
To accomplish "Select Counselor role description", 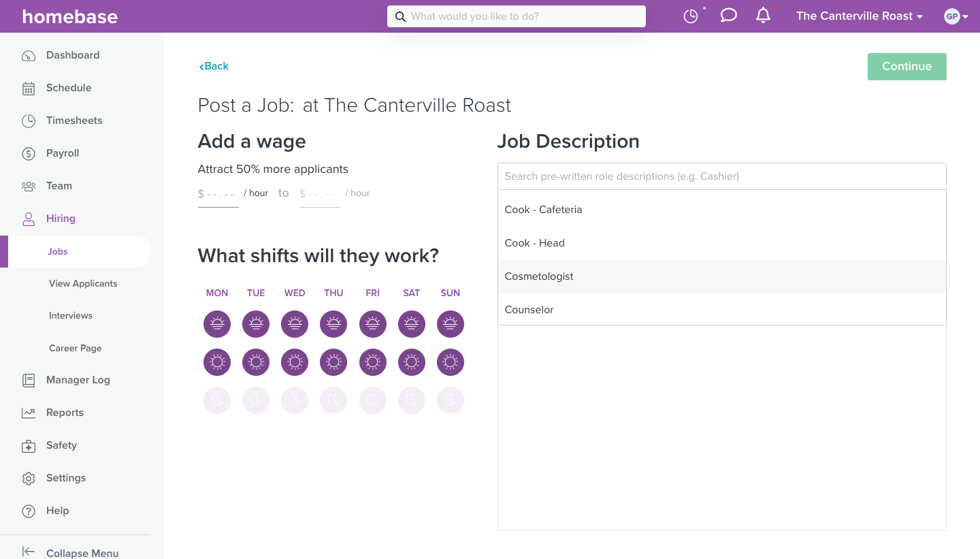I will (x=721, y=310).
